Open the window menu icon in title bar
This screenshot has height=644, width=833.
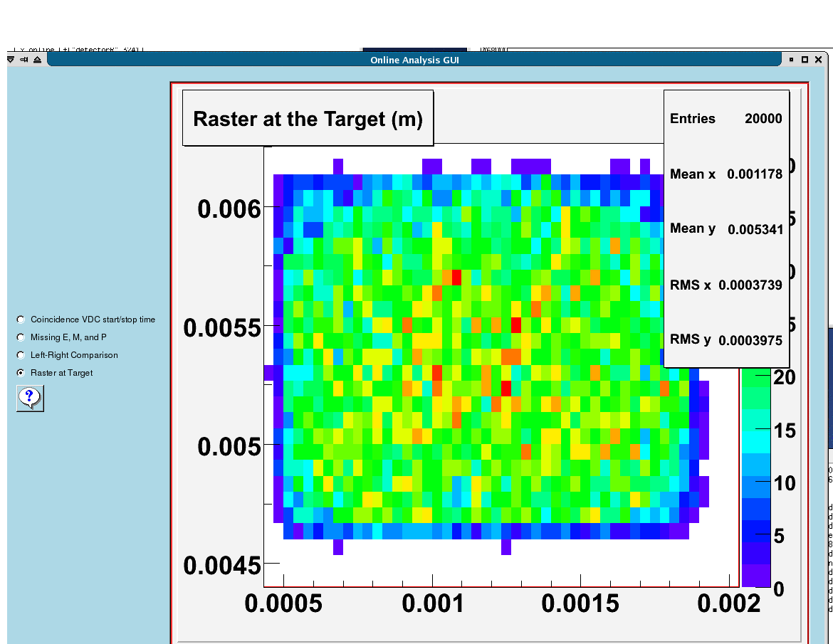pos(10,60)
